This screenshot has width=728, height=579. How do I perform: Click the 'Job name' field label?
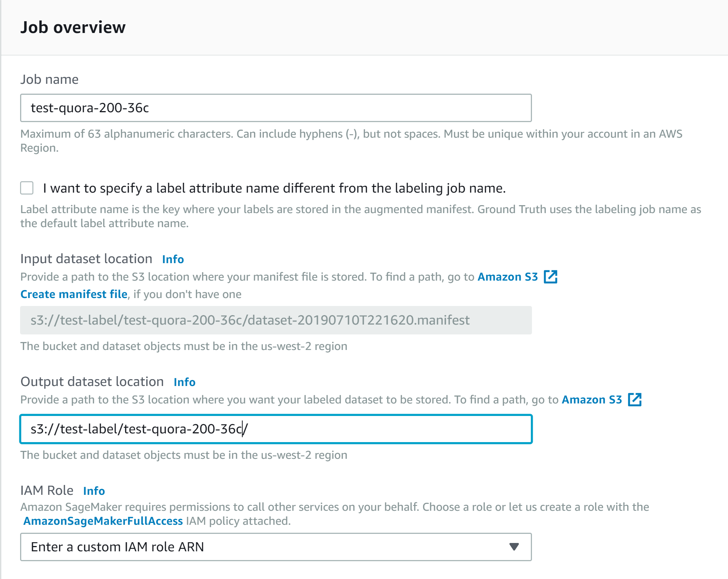pyautogui.click(x=49, y=80)
